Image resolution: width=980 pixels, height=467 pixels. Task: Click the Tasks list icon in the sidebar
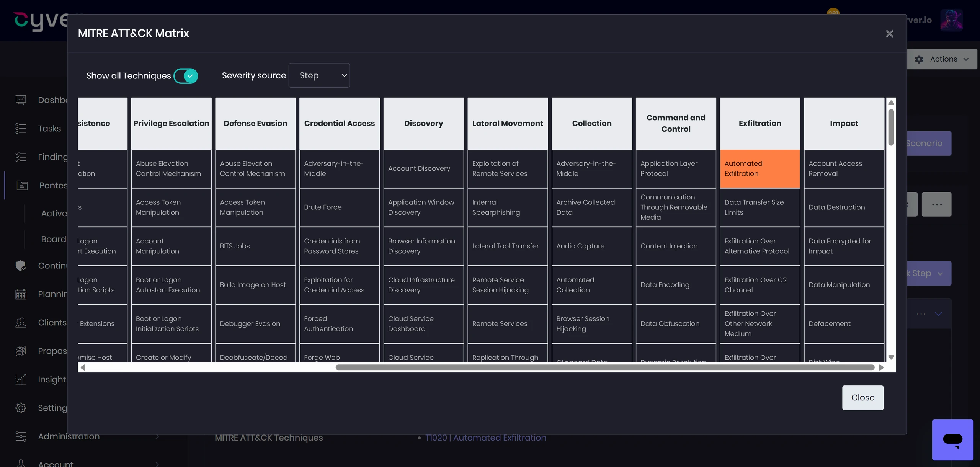coord(21,128)
